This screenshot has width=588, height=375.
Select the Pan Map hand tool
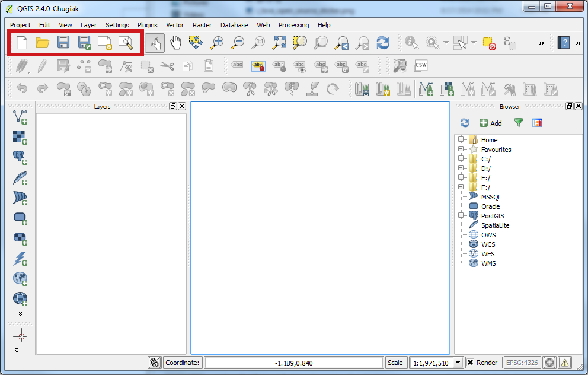(175, 43)
